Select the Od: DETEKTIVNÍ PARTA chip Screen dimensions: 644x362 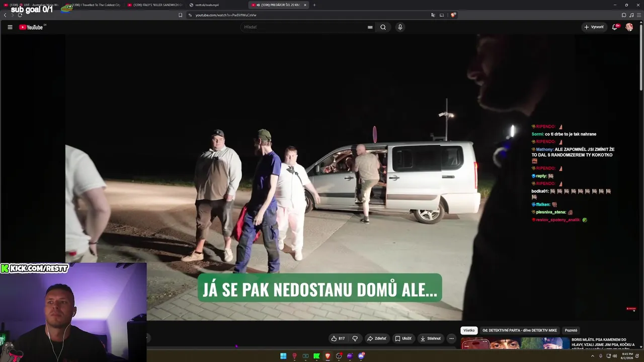click(x=520, y=330)
